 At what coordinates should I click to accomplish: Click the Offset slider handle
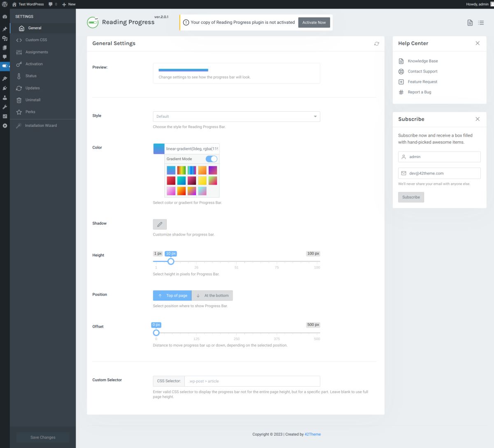click(x=156, y=333)
